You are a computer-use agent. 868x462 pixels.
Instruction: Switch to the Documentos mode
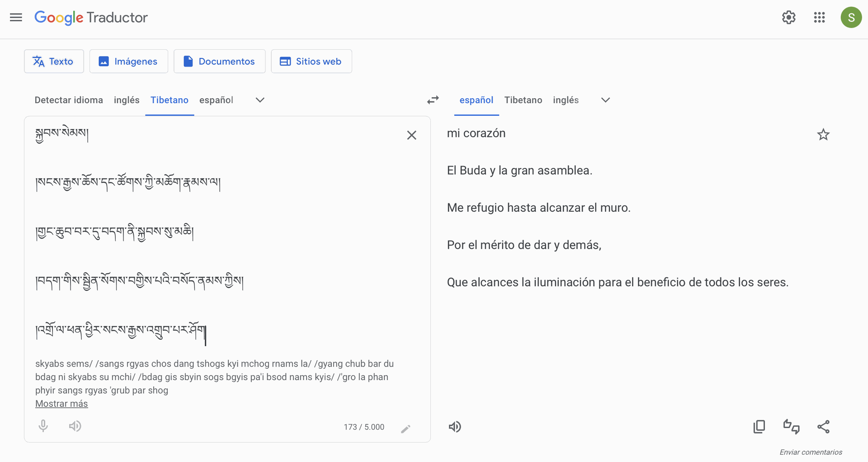(219, 61)
